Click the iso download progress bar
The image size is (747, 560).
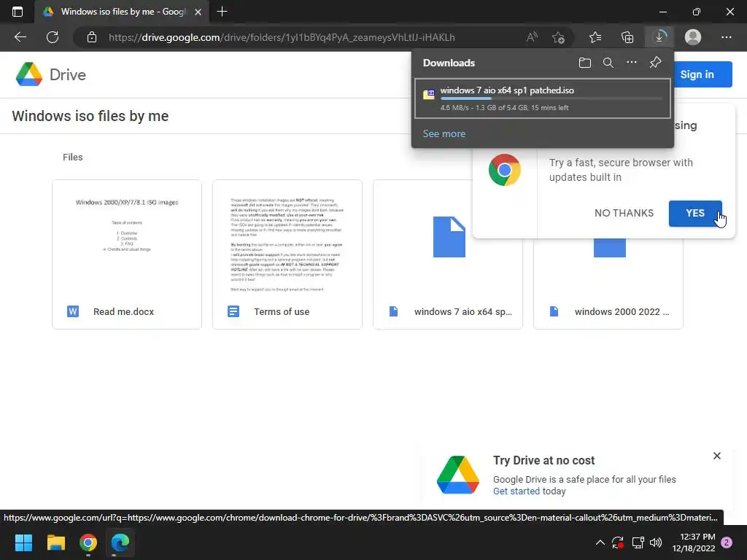point(551,98)
